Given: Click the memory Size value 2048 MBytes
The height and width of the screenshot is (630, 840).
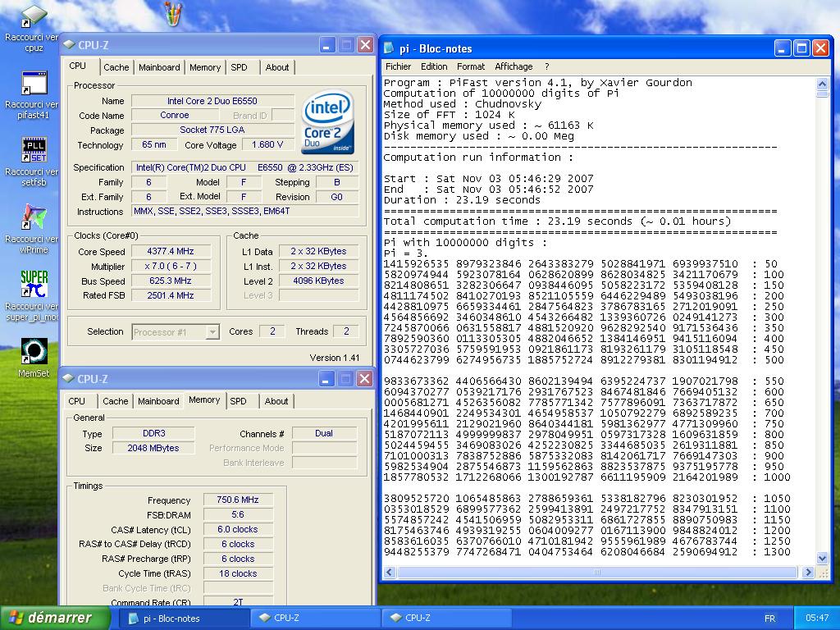Looking at the screenshot, I should coord(153,448).
